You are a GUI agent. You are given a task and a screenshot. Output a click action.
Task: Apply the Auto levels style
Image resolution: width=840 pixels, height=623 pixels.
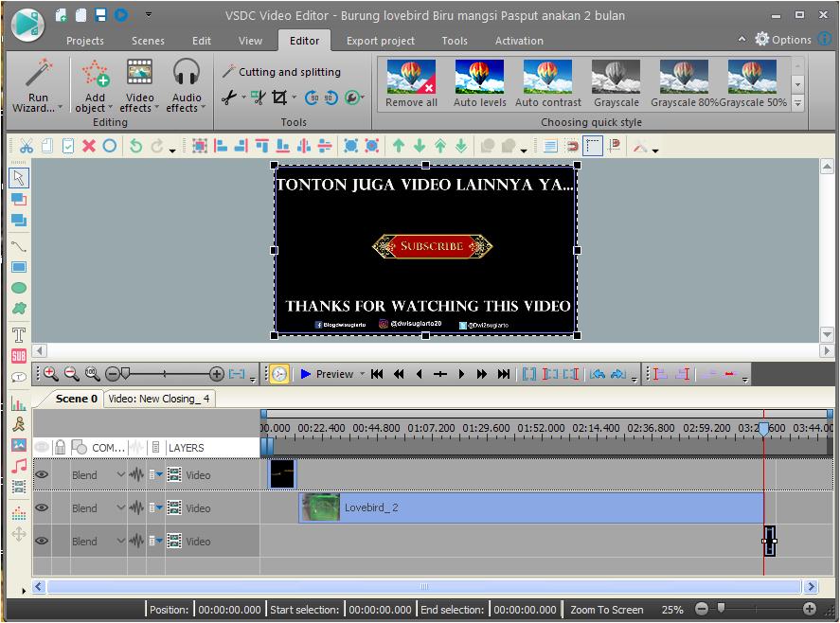[479, 83]
